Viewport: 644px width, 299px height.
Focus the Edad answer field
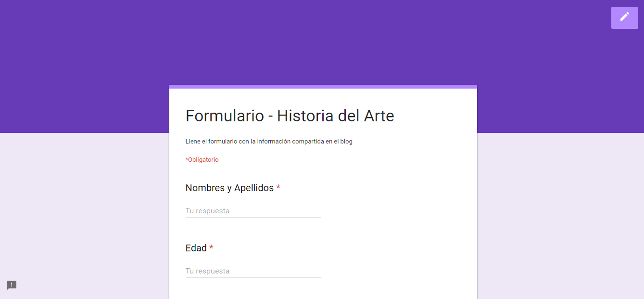tap(253, 271)
